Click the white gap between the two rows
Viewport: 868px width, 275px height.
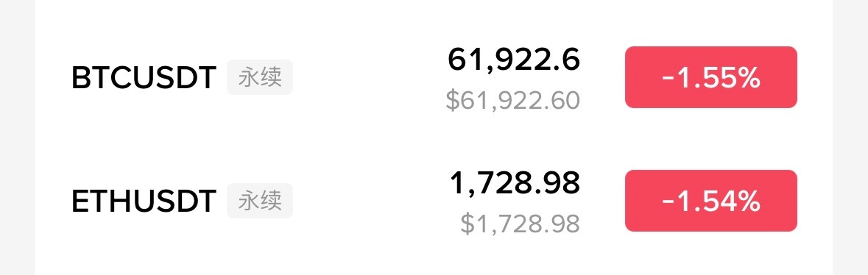434,140
